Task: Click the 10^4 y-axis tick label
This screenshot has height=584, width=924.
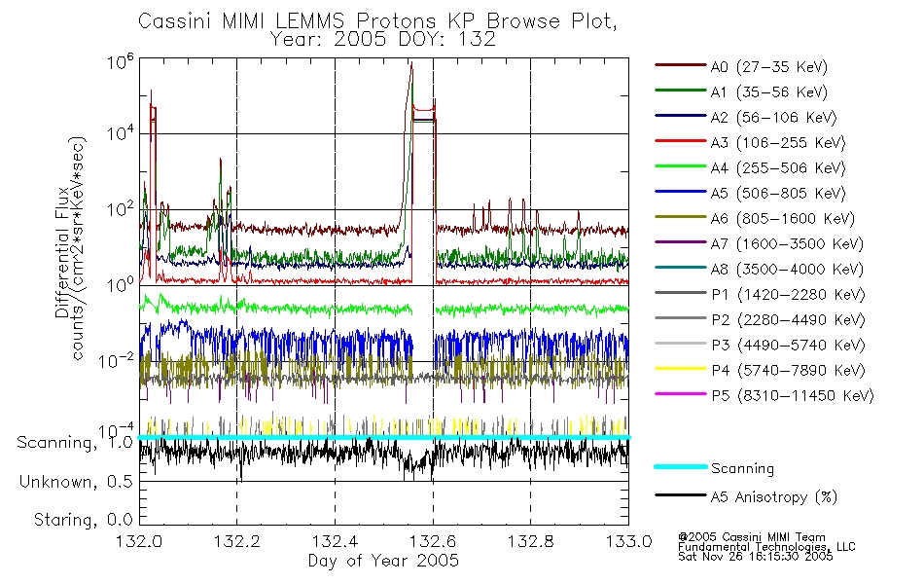Action: [121, 132]
